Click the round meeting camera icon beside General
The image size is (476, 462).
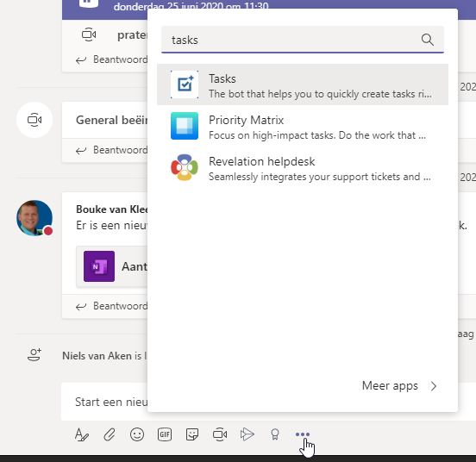tap(34, 120)
